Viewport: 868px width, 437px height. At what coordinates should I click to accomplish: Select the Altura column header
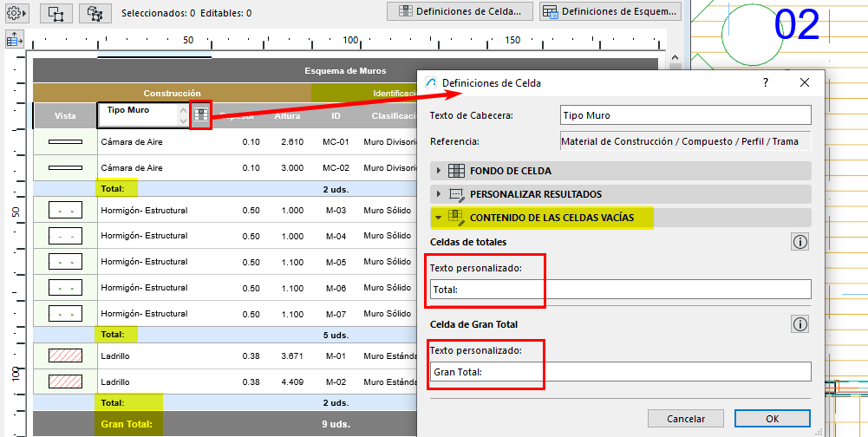287,116
